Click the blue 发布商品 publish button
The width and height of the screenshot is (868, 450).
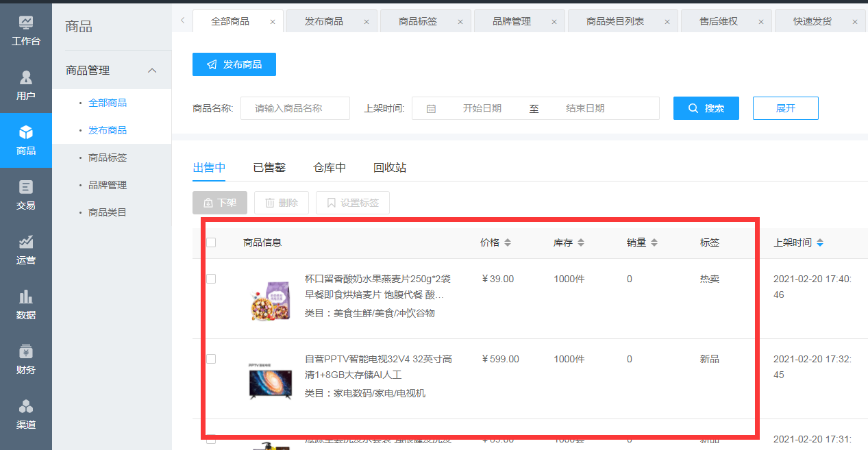pos(234,64)
